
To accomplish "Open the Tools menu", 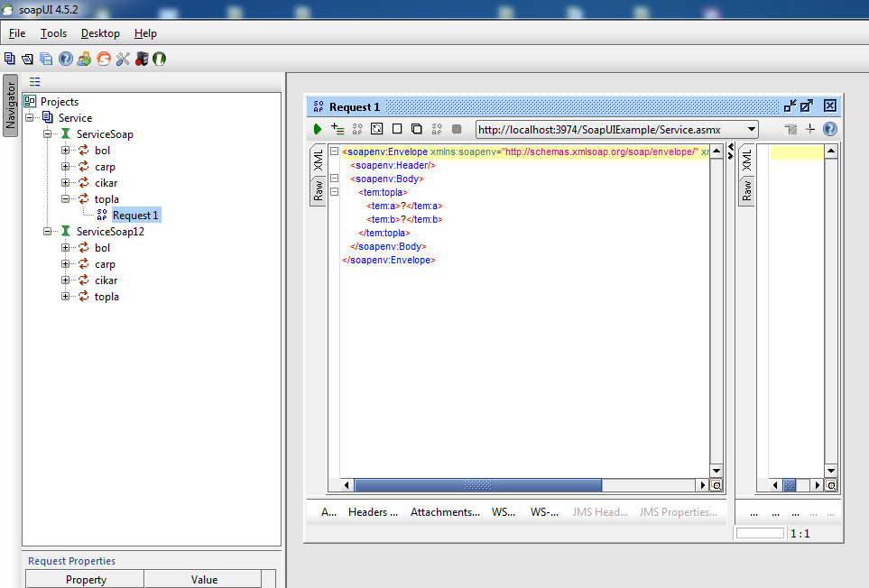I will 53,33.
